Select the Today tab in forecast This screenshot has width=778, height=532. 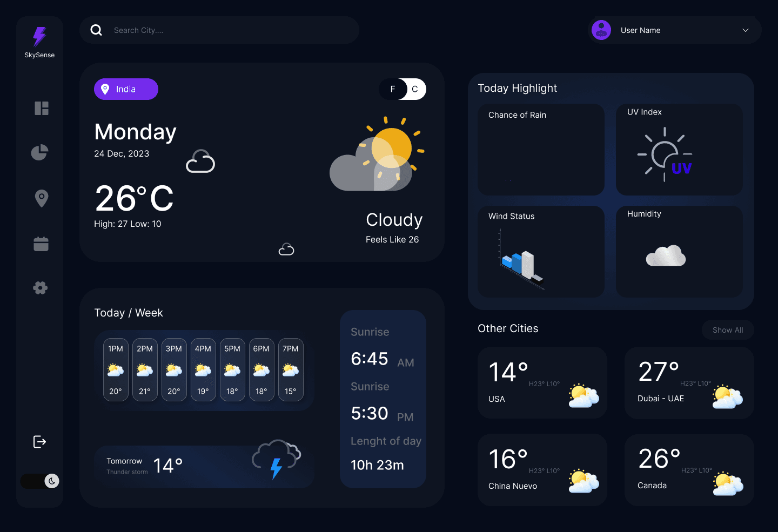[109, 313]
